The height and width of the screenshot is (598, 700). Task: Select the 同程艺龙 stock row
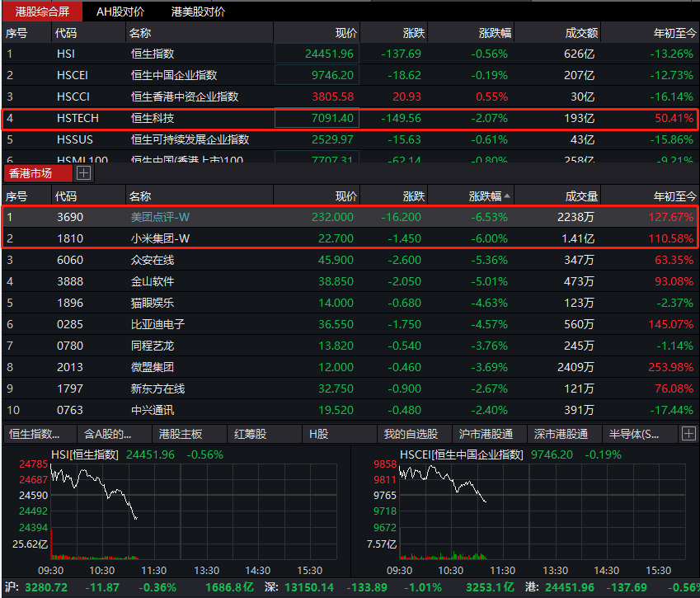(x=350, y=346)
